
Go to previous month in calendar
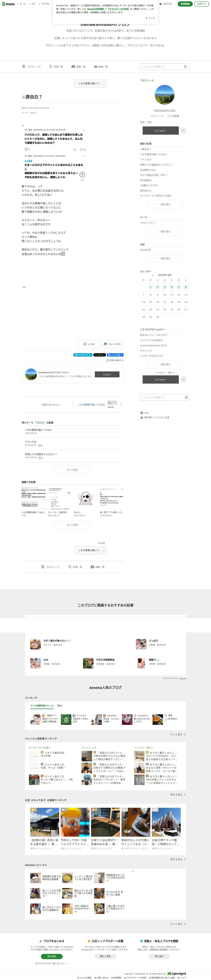[x=152, y=275]
